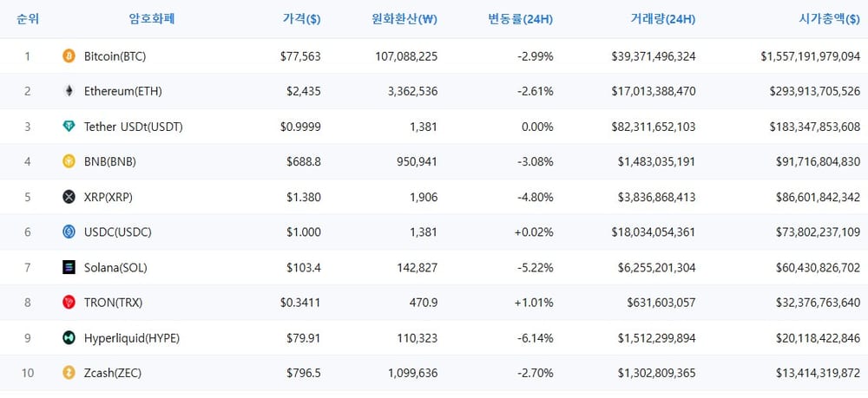
Task: Select Ethereum price $2,435
Action: pos(303,91)
